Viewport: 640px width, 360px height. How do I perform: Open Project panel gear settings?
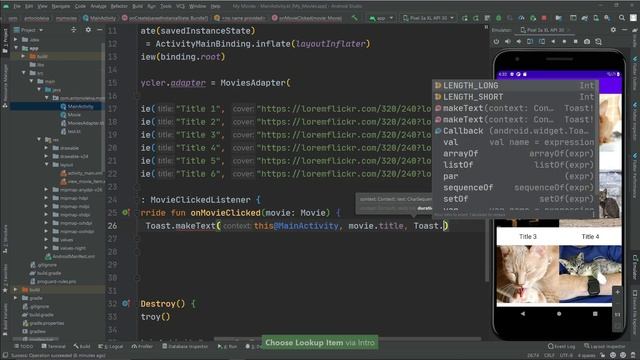click(88, 30)
